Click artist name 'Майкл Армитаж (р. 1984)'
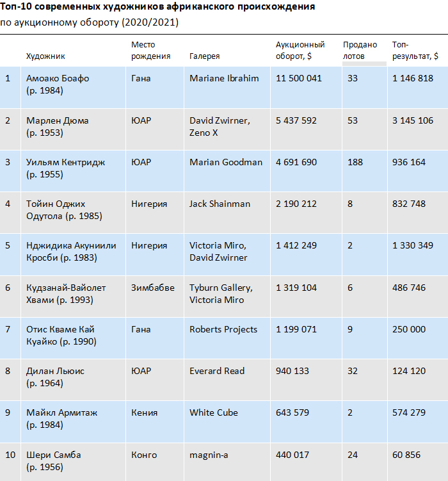The image size is (448, 481). [61, 419]
